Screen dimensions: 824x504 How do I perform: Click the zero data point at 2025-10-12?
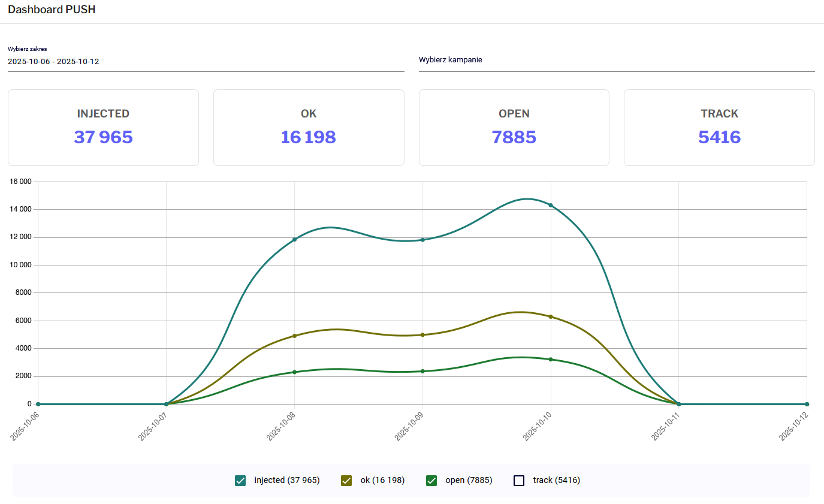coord(807,404)
